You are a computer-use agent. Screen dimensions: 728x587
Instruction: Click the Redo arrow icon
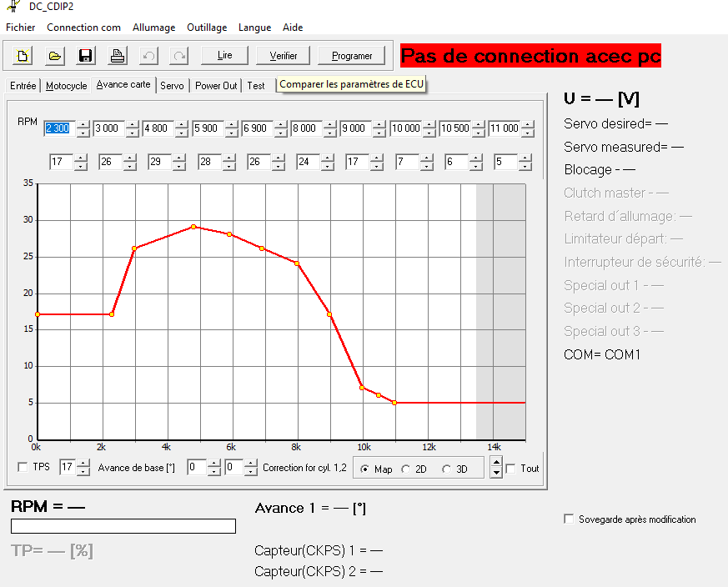179,56
